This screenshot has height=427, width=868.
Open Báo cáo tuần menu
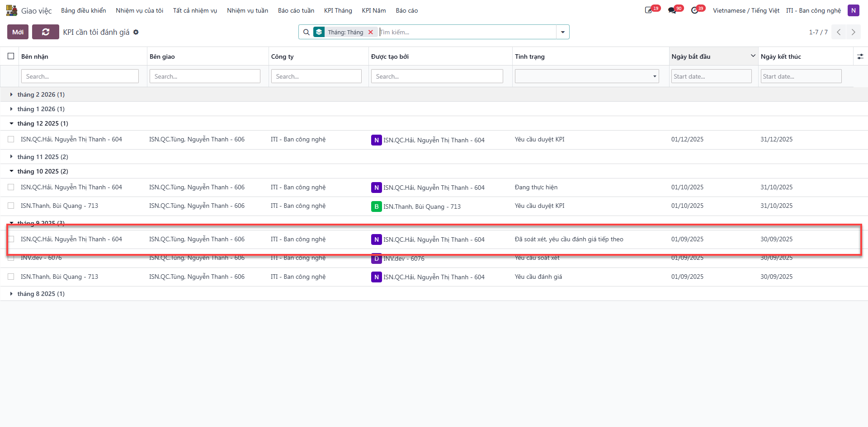[x=296, y=10]
